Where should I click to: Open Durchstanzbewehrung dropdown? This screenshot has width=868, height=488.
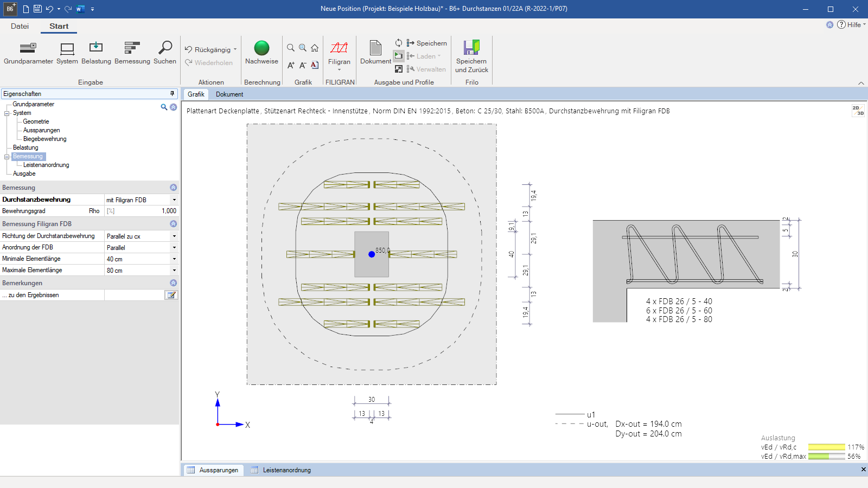[x=174, y=200]
